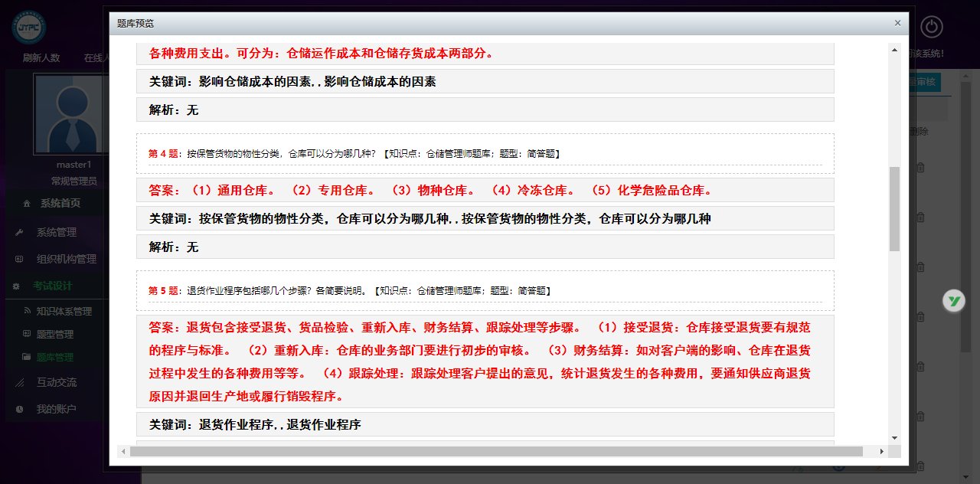980x484 pixels.
Task: Click the first trash delete icon in list
Action: tap(920, 167)
